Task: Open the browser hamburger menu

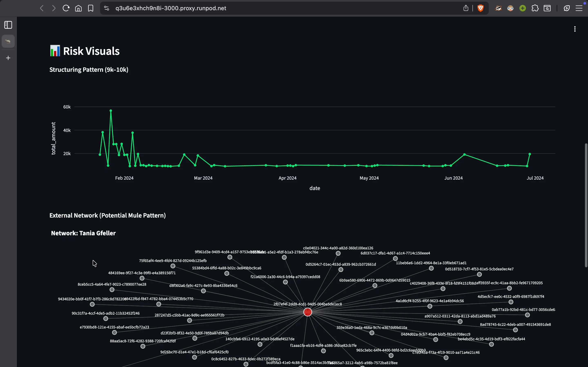Action: [x=579, y=8]
